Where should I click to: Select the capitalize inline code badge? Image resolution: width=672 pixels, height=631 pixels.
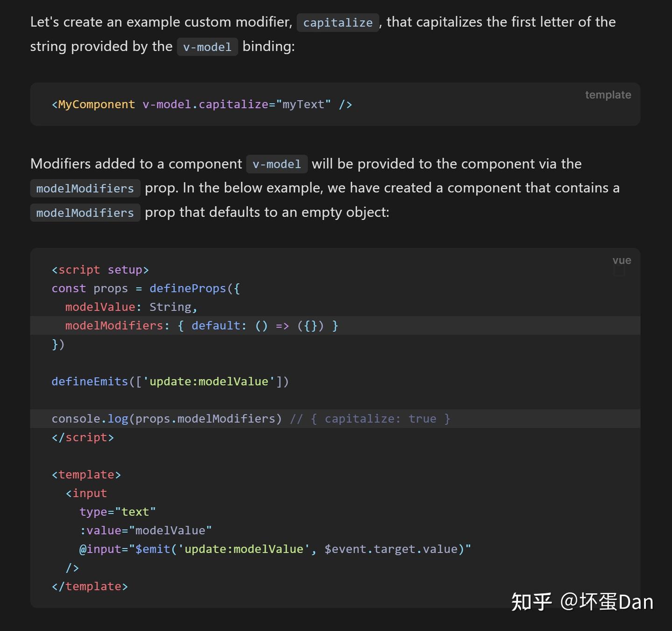coord(337,22)
